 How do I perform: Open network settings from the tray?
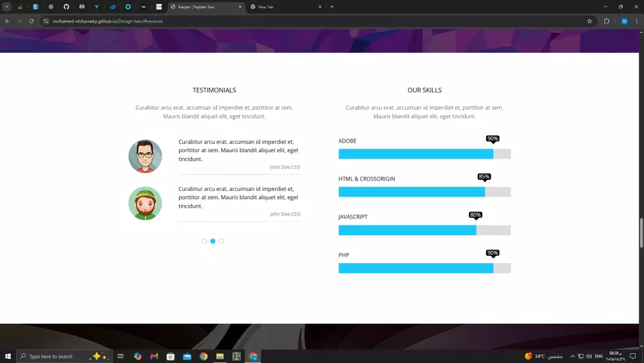click(x=581, y=356)
